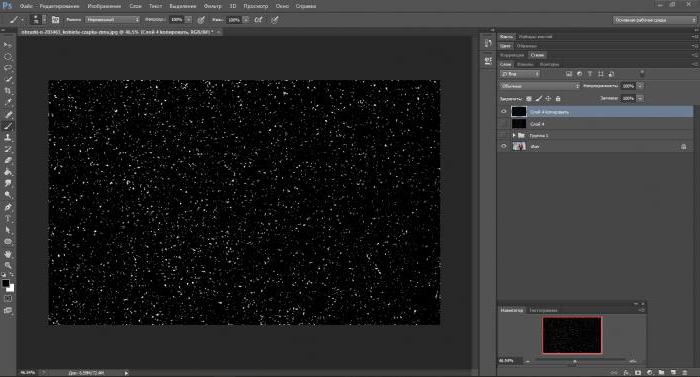Add a layer mask from Layers panel bottom
This screenshot has width=700, height=377.
[x=638, y=373]
